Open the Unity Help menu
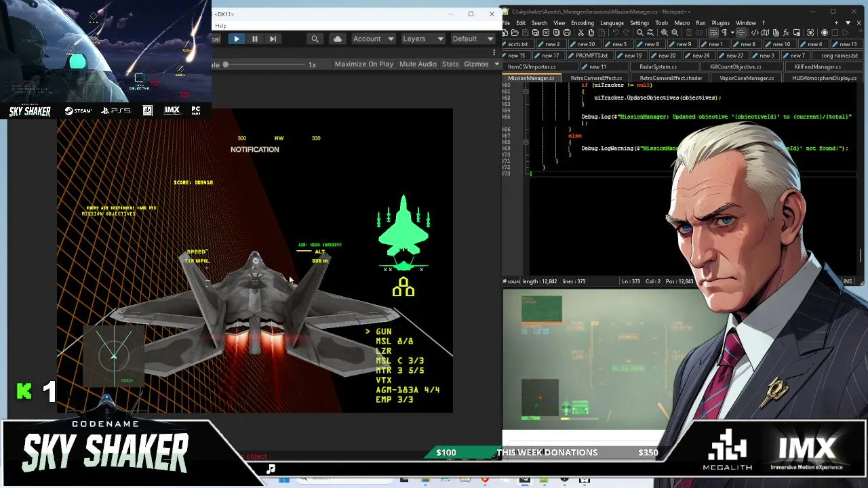The width and height of the screenshot is (868, 488). (220, 26)
